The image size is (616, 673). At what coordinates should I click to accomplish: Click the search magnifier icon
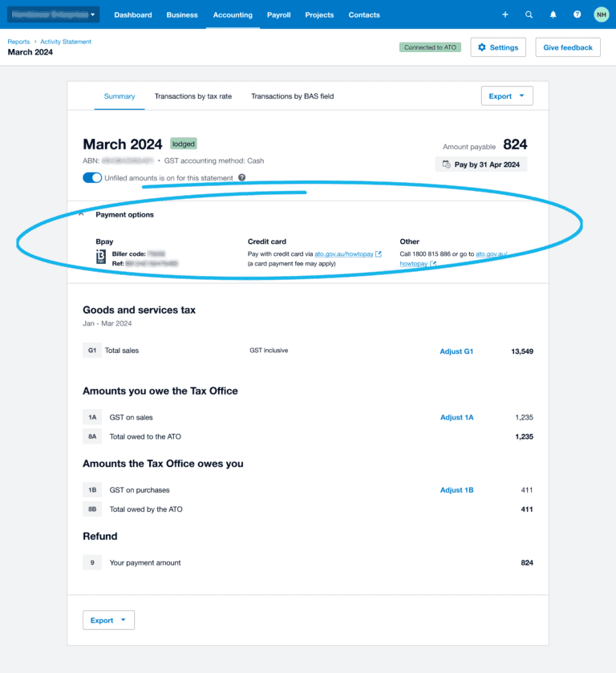point(529,14)
